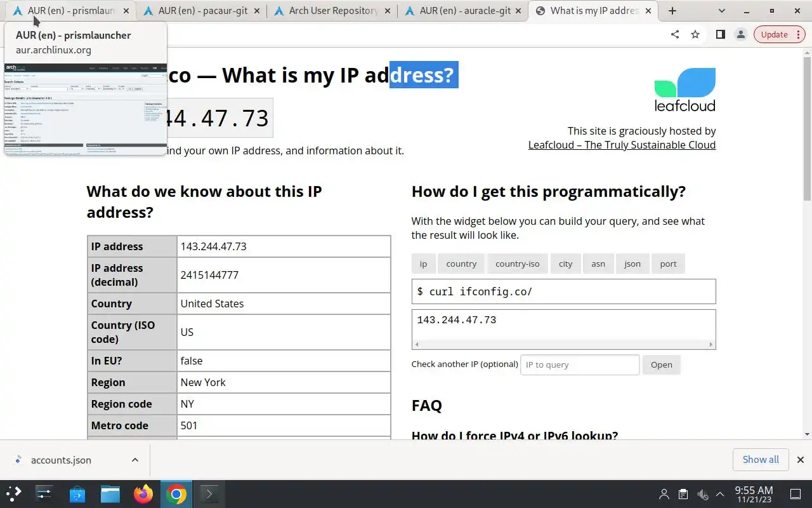Open the clipboard tray icon

point(683,494)
